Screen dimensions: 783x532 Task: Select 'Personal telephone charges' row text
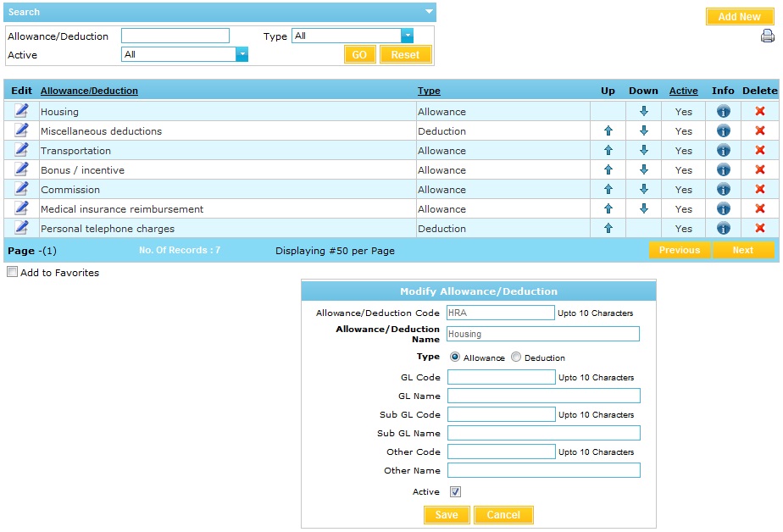point(108,229)
